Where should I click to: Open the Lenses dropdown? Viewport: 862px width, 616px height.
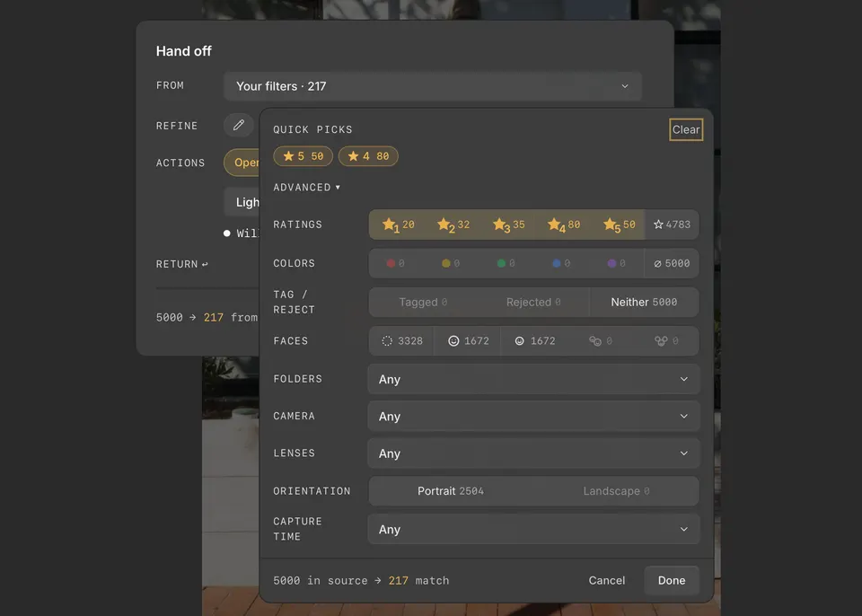(x=533, y=453)
